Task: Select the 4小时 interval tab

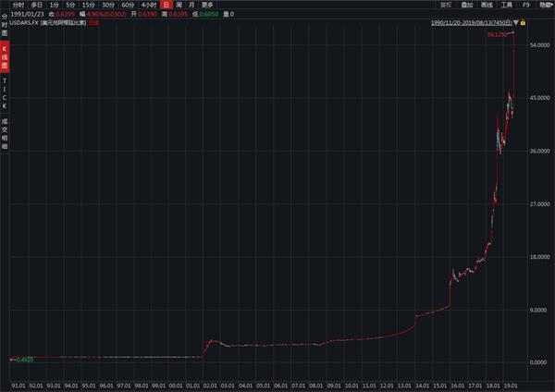Action: pyautogui.click(x=148, y=5)
